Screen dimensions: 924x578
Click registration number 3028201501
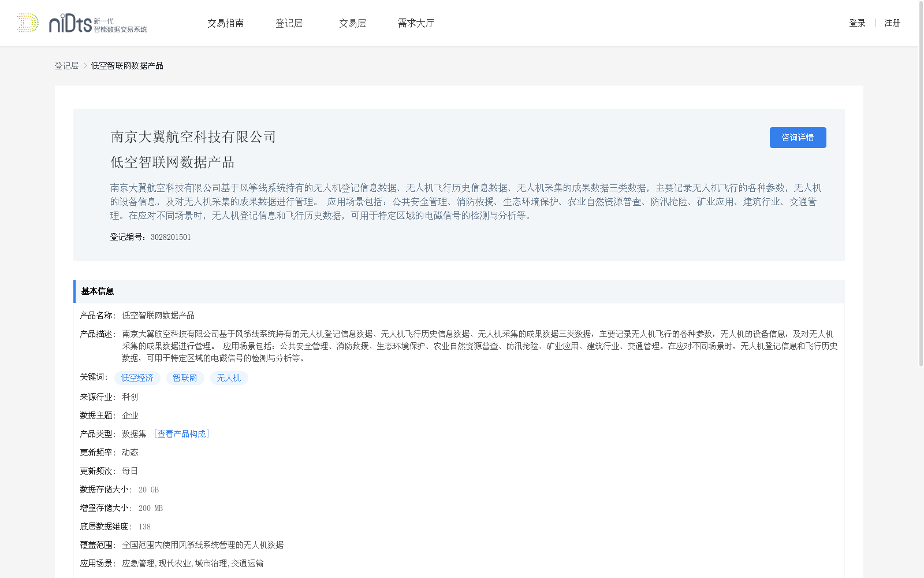click(170, 237)
